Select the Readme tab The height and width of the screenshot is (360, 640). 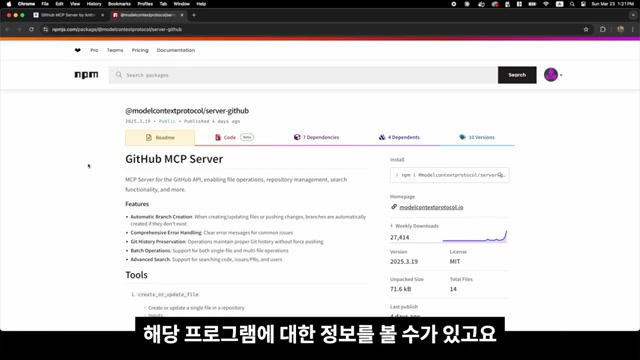click(x=160, y=138)
